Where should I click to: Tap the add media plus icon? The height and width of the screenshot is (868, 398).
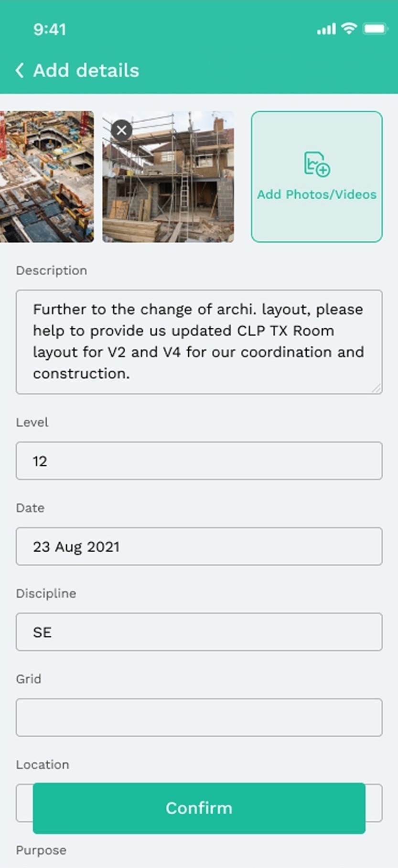point(317,164)
